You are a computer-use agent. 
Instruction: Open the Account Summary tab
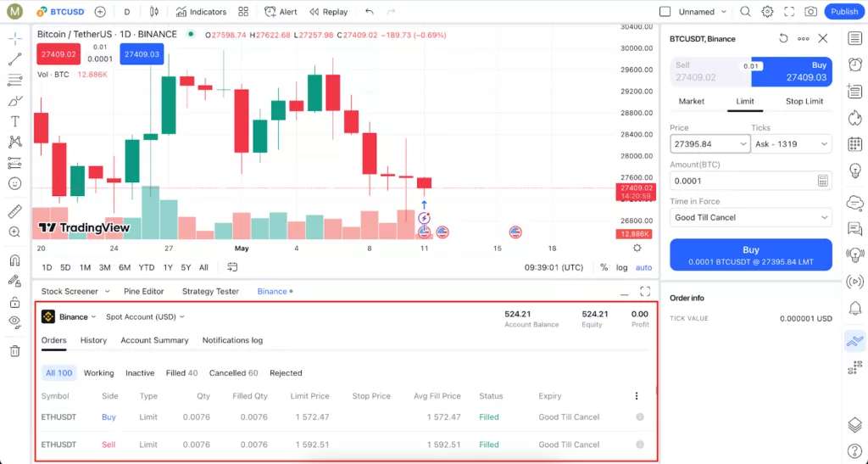(154, 340)
